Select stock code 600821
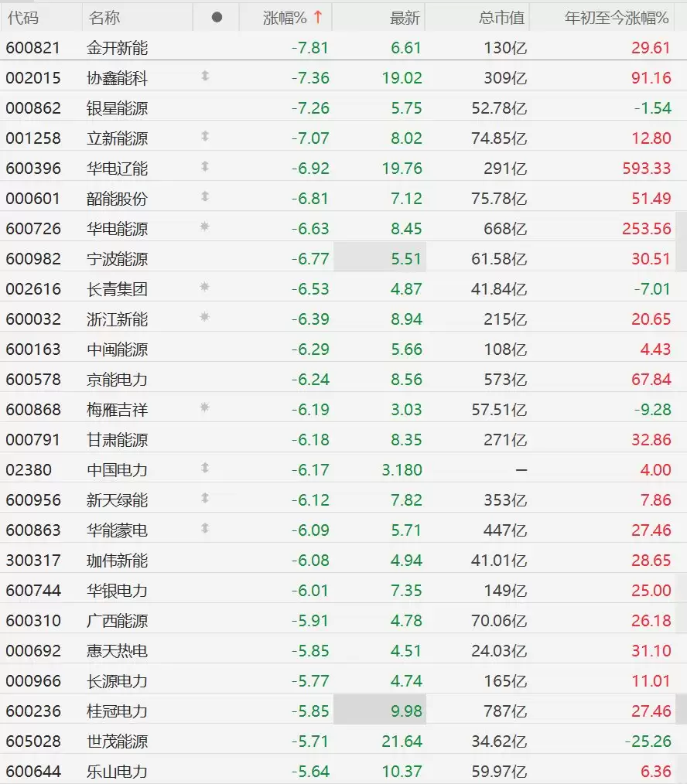This screenshot has width=687, height=784. (33, 48)
